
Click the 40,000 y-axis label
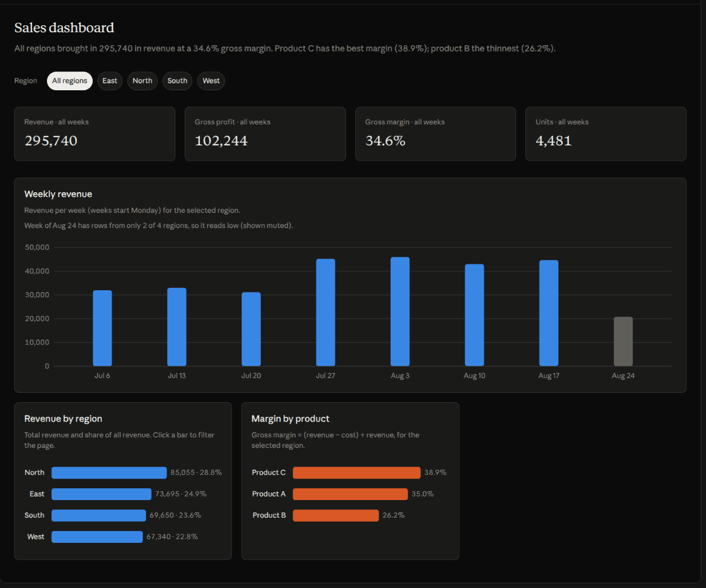[37, 271]
